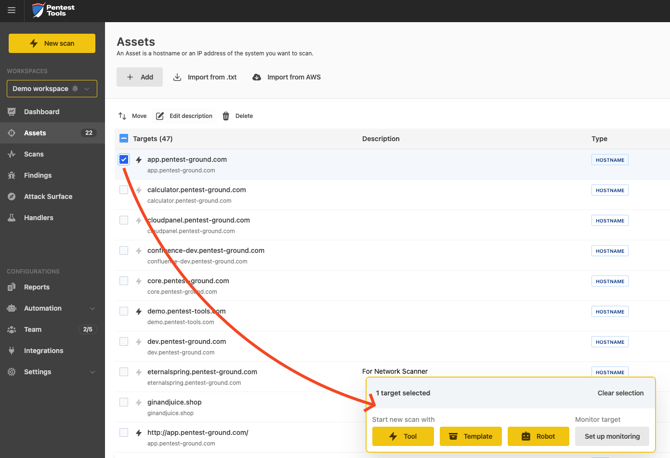
Task: Click the Move arrows icon
Action: (122, 116)
